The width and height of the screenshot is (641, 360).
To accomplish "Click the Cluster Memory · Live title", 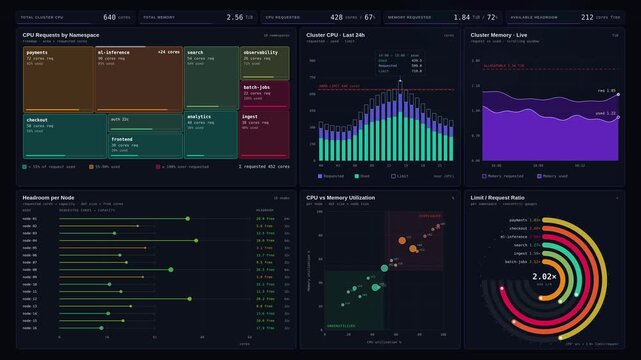I will pos(499,35).
